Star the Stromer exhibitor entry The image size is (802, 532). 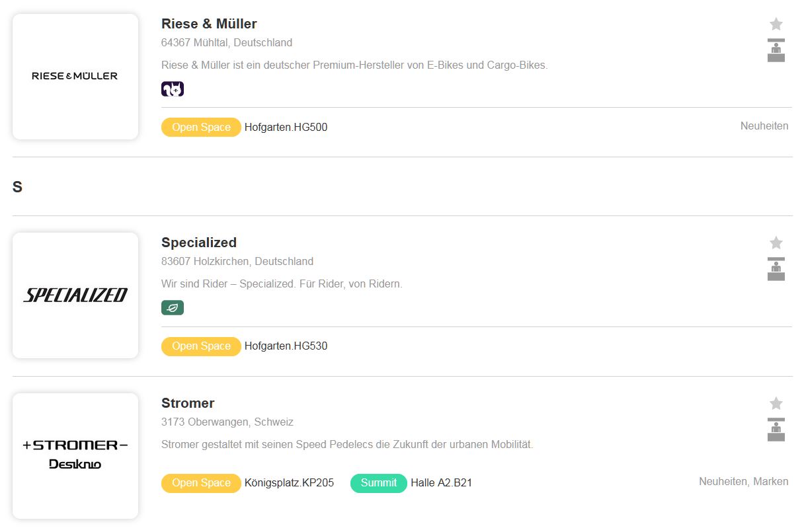coord(776,404)
